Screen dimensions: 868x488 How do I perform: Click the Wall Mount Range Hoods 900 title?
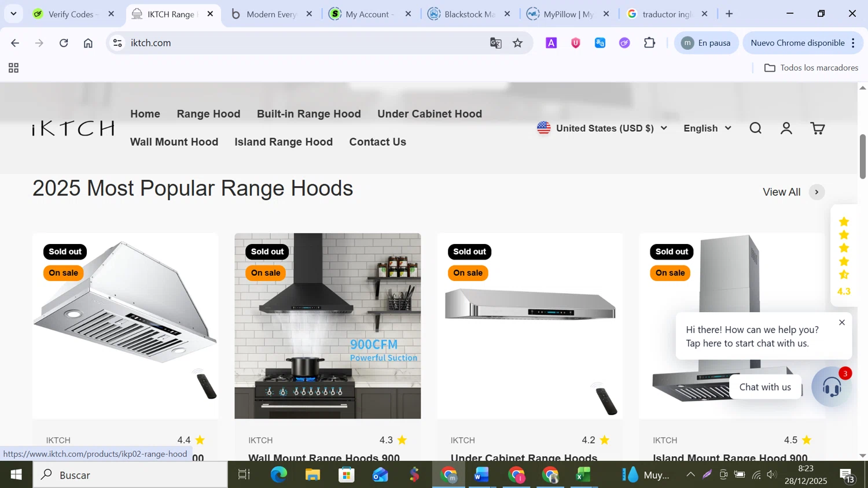[324, 457]
